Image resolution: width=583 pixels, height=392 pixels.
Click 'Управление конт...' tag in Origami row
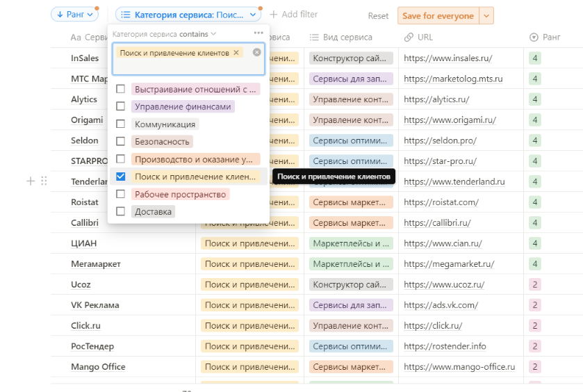coord(351,120)
